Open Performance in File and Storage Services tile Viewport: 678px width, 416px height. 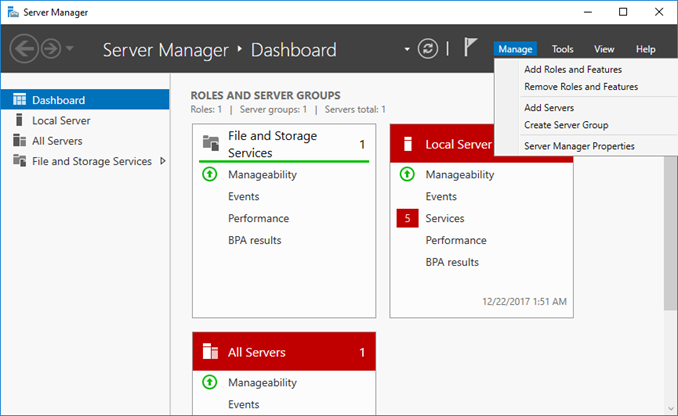(259, 218)
